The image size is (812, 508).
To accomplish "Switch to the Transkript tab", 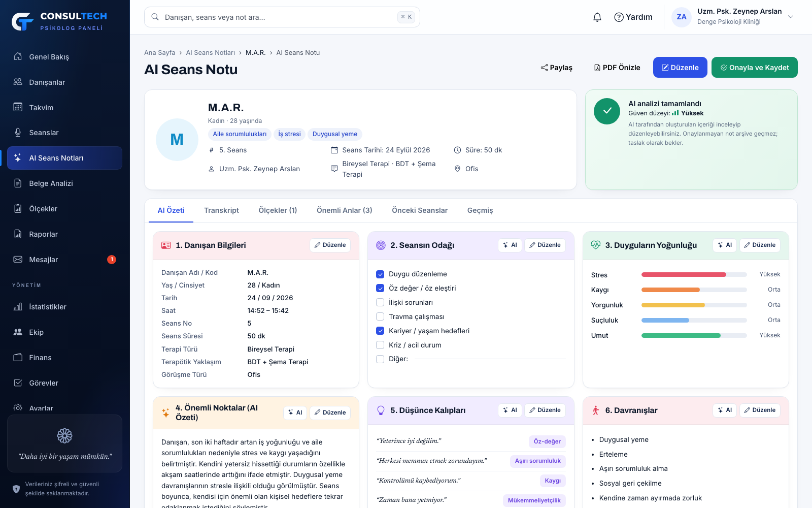I will pyautogui.click(x=221, y=210).
